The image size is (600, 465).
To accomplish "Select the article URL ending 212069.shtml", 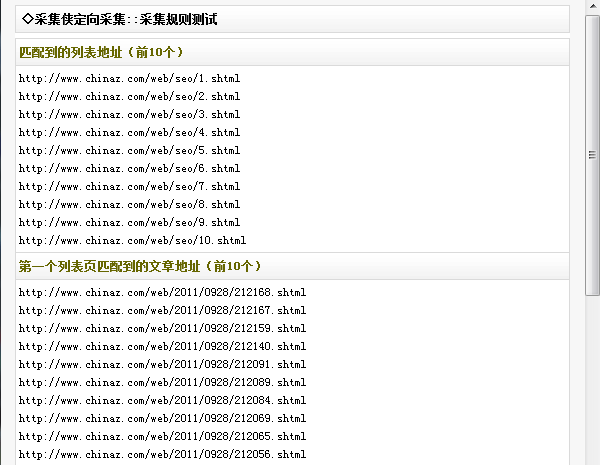I will (162, 418).
